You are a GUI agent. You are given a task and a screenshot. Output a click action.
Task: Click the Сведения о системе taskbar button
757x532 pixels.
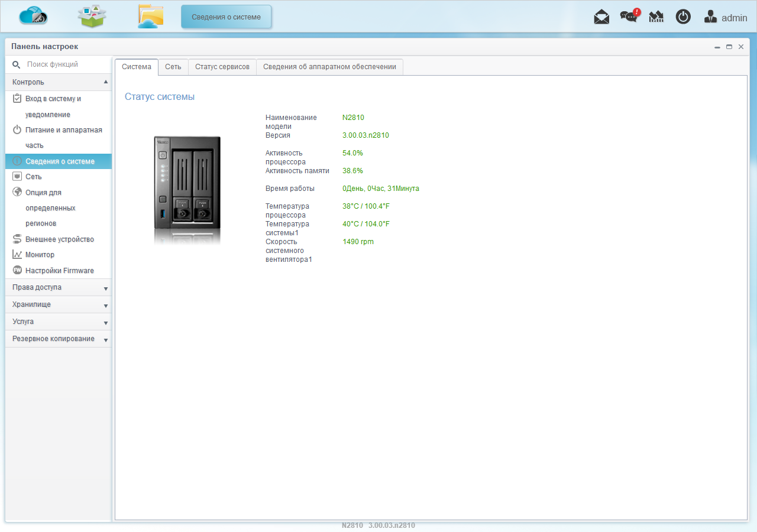[x=226, y=17]
